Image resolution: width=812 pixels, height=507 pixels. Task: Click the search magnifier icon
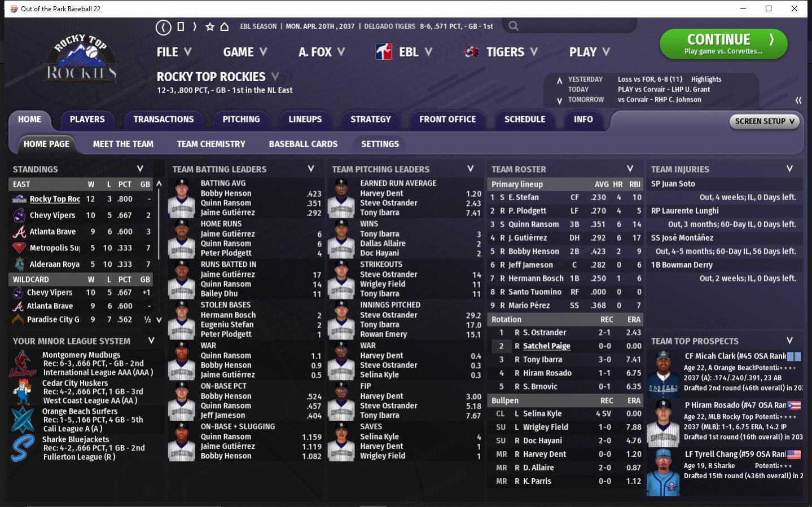pyautogui.click(x=513, y=26)
